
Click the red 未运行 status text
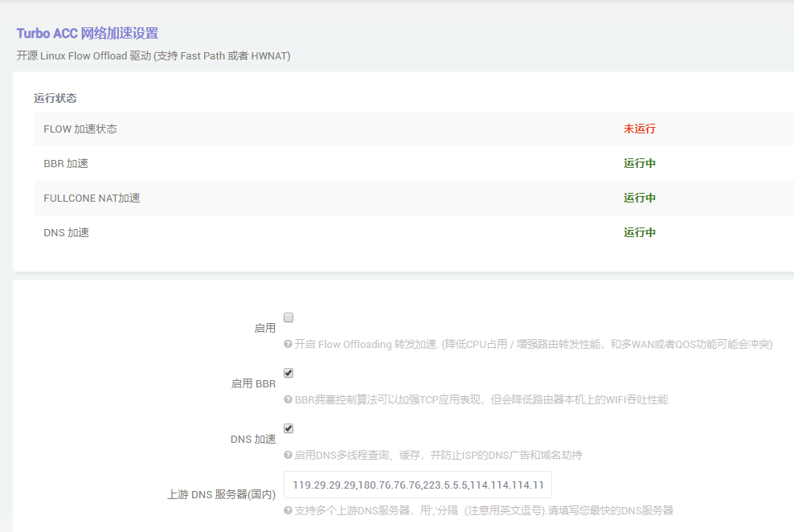click(x=640, y=129)
